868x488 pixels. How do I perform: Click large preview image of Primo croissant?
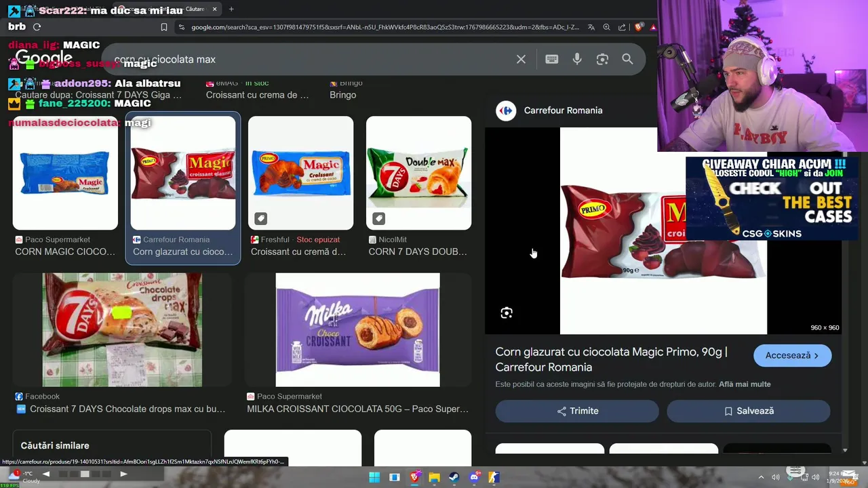pyautogui.click(x=663, y=230)
